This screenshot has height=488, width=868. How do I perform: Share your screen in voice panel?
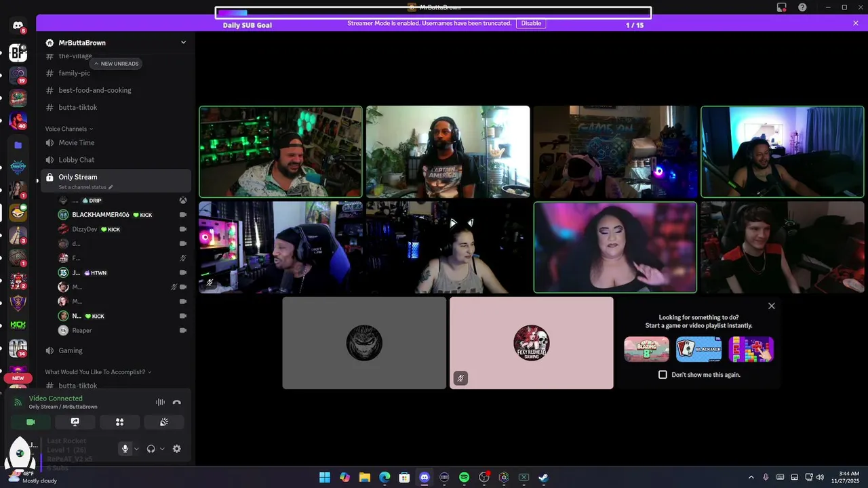[x=75, y=422]
